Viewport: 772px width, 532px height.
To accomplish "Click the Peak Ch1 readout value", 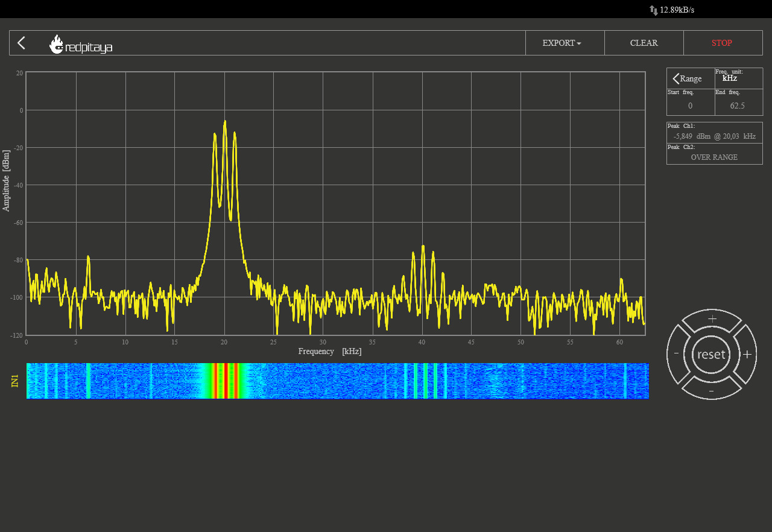I will [714, 136].
